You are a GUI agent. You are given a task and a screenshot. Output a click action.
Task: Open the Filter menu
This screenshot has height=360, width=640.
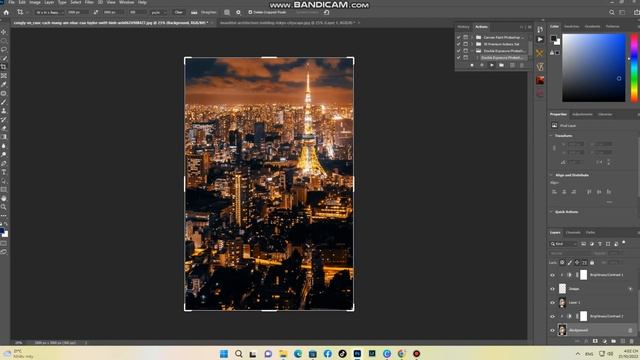coord(89,2)
